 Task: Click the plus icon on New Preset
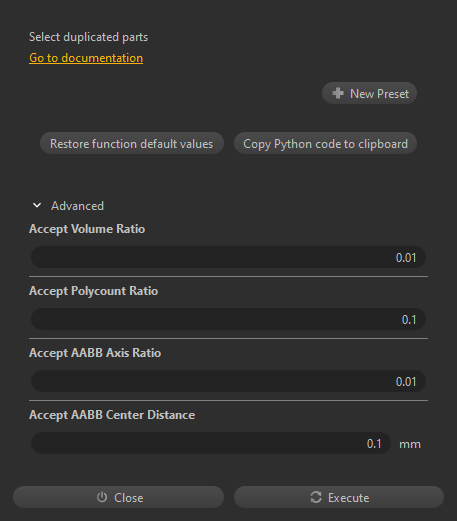click(x=338, y=93)
